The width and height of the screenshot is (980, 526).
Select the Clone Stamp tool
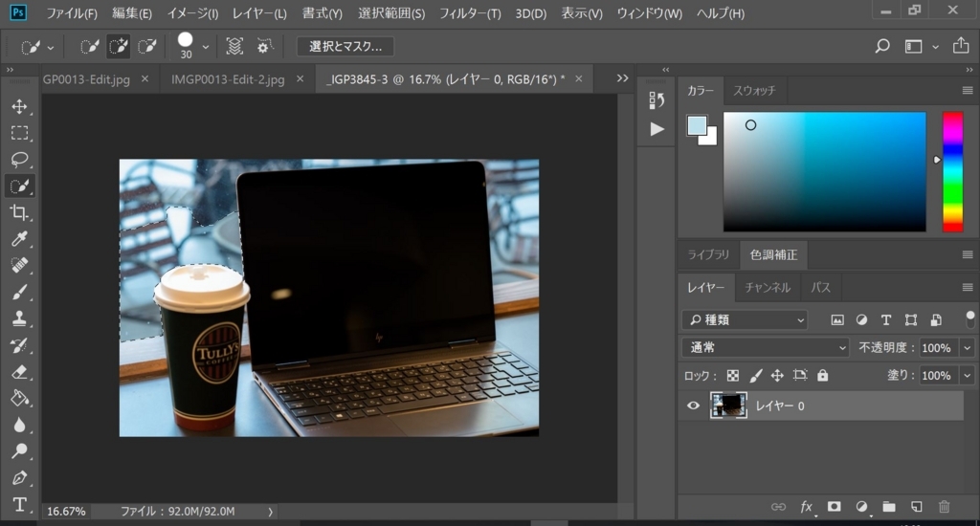(x=19, y=318)
